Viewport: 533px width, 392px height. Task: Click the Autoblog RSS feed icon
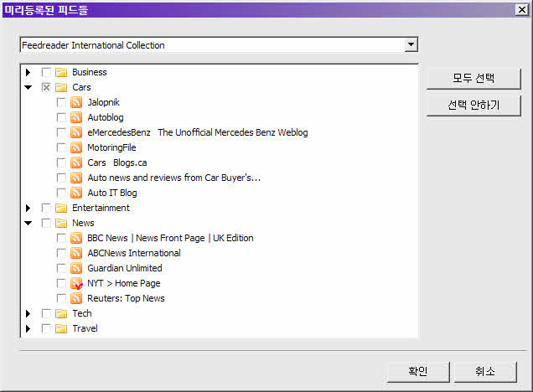pos(76,117)
